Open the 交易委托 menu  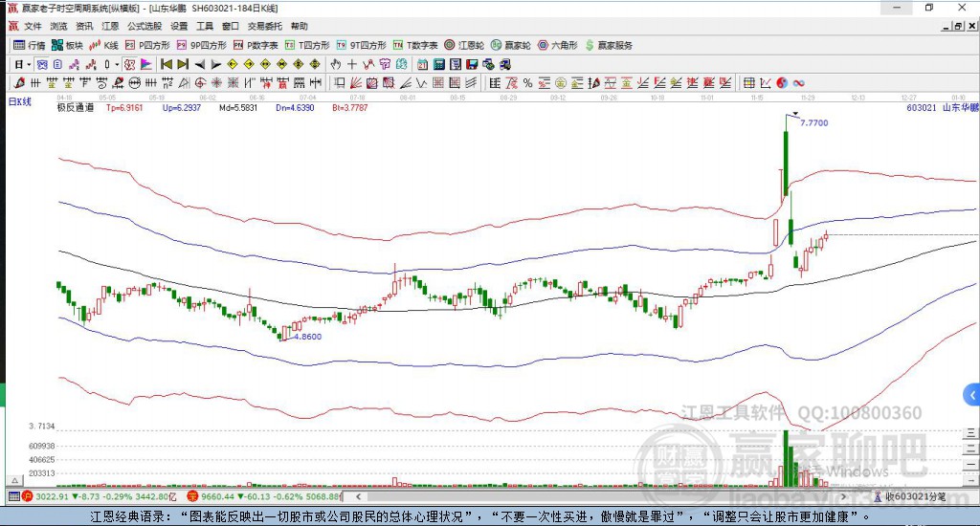264,26
